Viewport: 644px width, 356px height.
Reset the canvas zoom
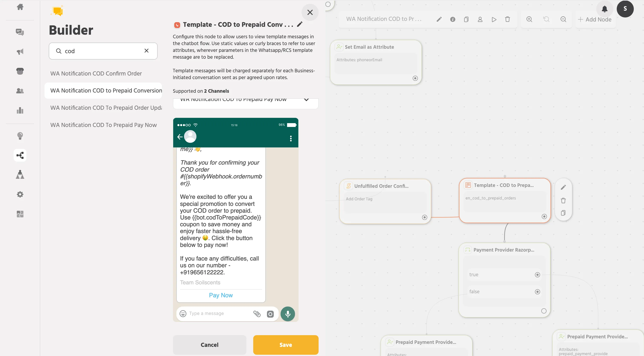[x=546, y=19]
